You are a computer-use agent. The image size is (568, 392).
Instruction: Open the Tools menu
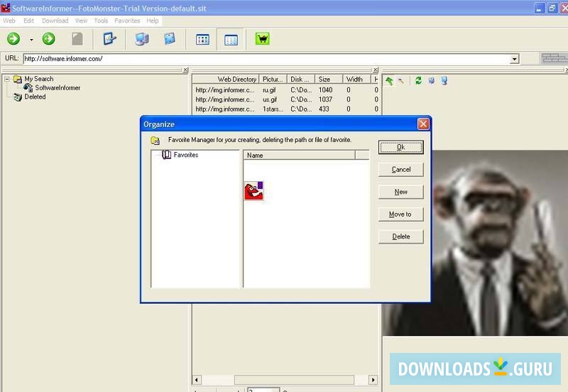(x=101, y=21)
